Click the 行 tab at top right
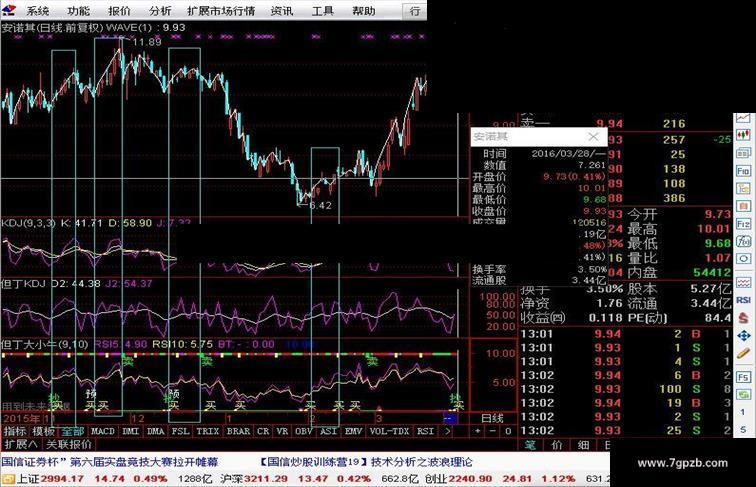756x487 pixels. (415, 11)
